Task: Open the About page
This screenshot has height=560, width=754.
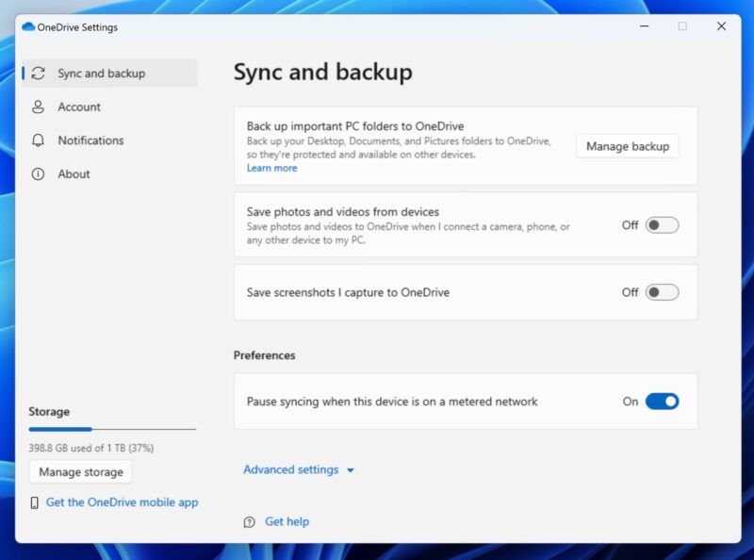Action: click(76, 173)
